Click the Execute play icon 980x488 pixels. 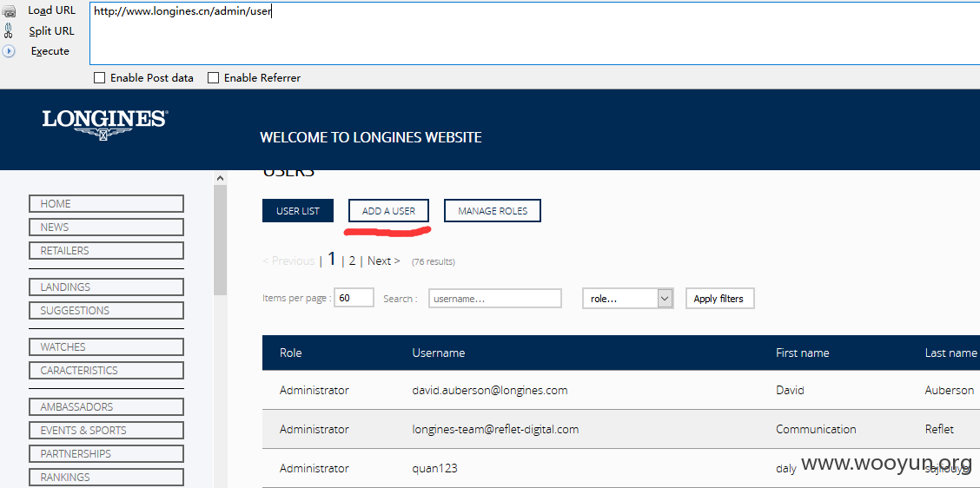click(x=8, y=51)
